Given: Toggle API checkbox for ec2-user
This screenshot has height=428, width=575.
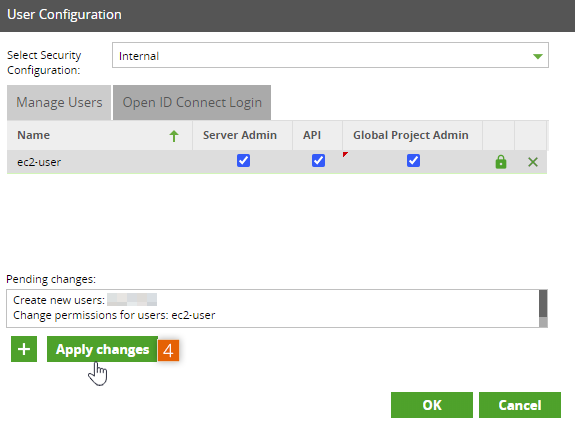Looking at the screenshot, I should point(318,161).
